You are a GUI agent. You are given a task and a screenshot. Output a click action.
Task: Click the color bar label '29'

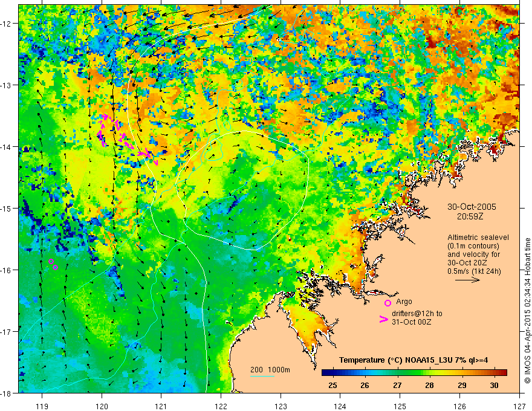[462, 385]
